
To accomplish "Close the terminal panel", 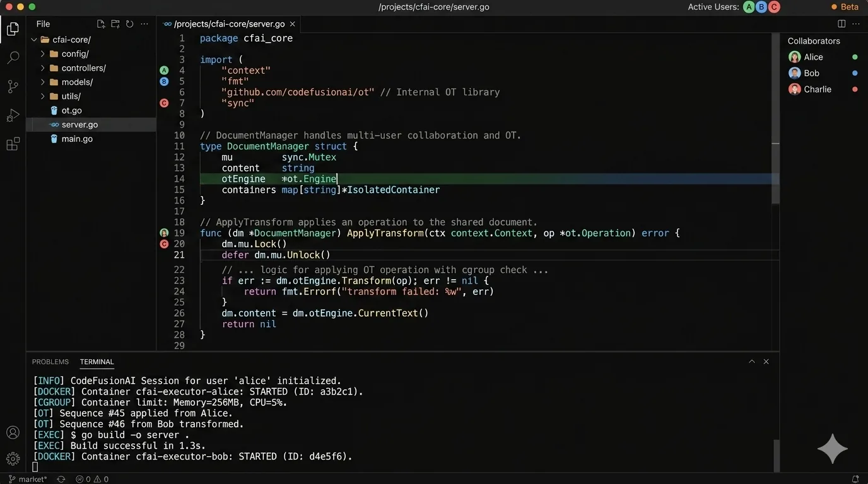I will click(766, 362).
